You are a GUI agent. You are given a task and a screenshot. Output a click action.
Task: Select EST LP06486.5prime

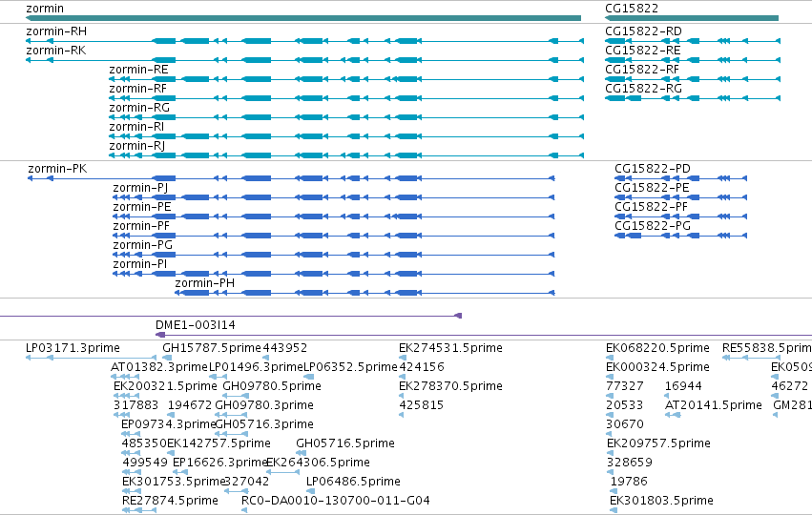(x=353, y=482)
